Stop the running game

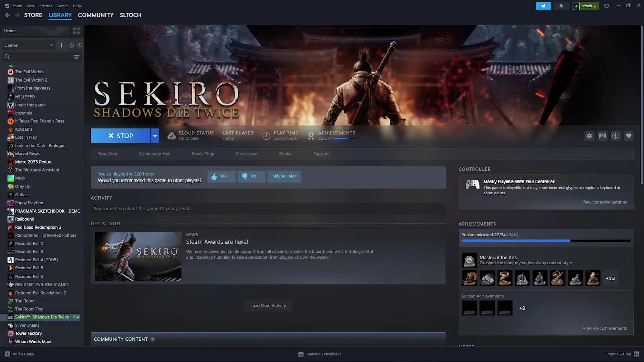[x=120, y=136]
